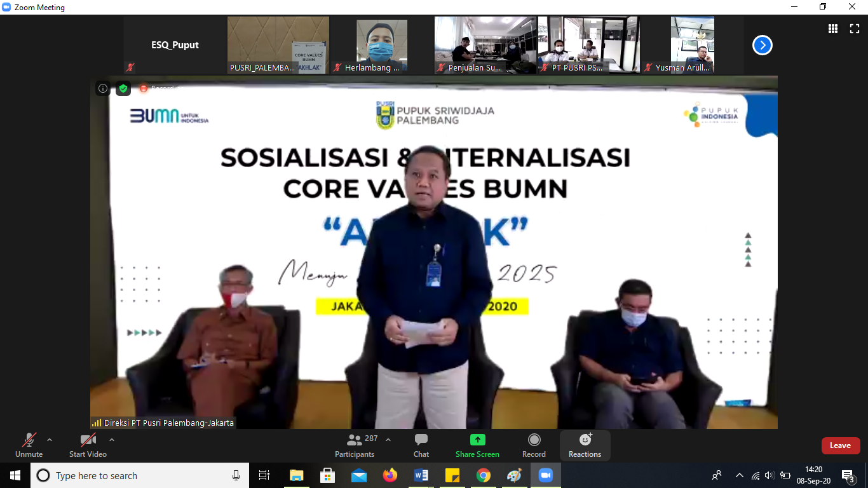Select the ESQ_Puput participant tile
The image size is (868, 488).
[175, 45]
